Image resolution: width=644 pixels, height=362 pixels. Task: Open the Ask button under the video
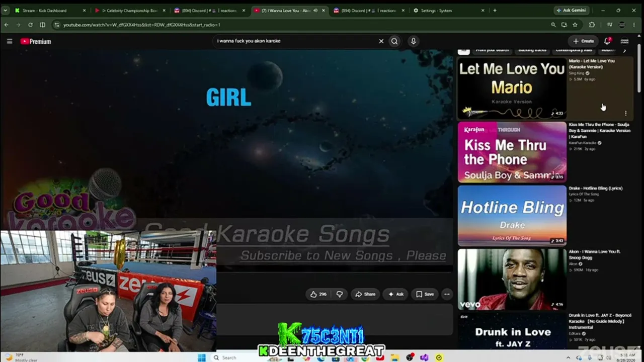tap(395, 294)
